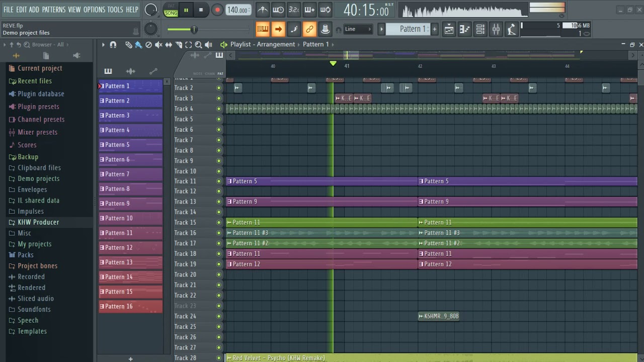Viewport: 644px width, 362px height.
Task: Choose the Select marquee tool in Playlist
Action: click(188, 45)
